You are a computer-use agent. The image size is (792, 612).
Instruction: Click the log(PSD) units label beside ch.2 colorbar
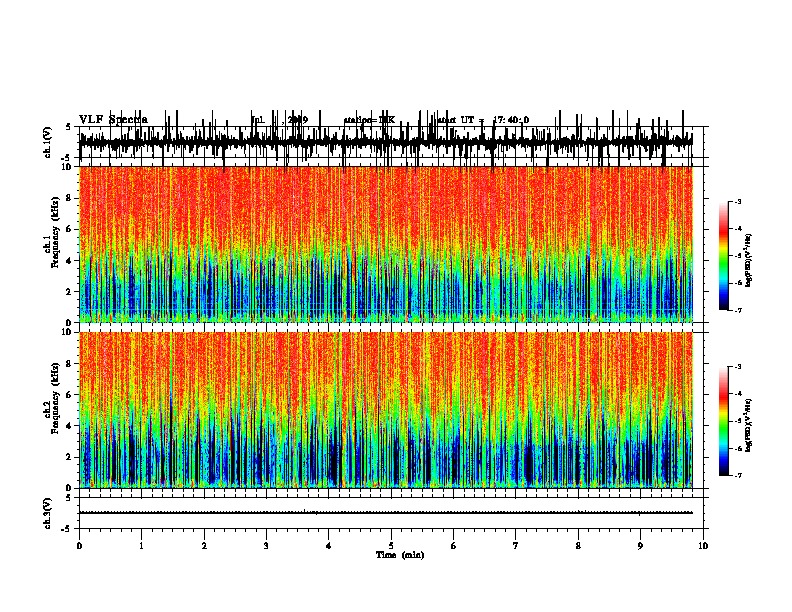click(749, 425)
